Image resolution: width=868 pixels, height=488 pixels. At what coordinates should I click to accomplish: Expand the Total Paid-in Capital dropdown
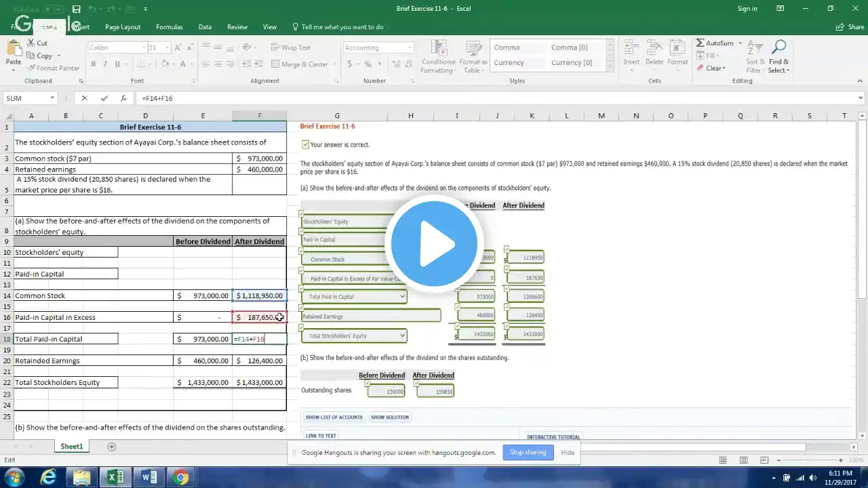(403, 297)
